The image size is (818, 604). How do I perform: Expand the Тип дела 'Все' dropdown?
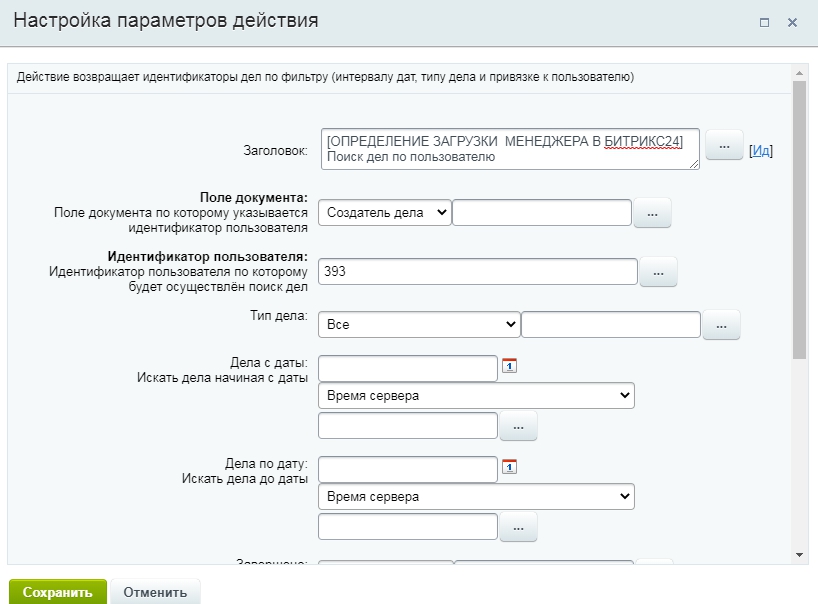[x=419, y=325]
